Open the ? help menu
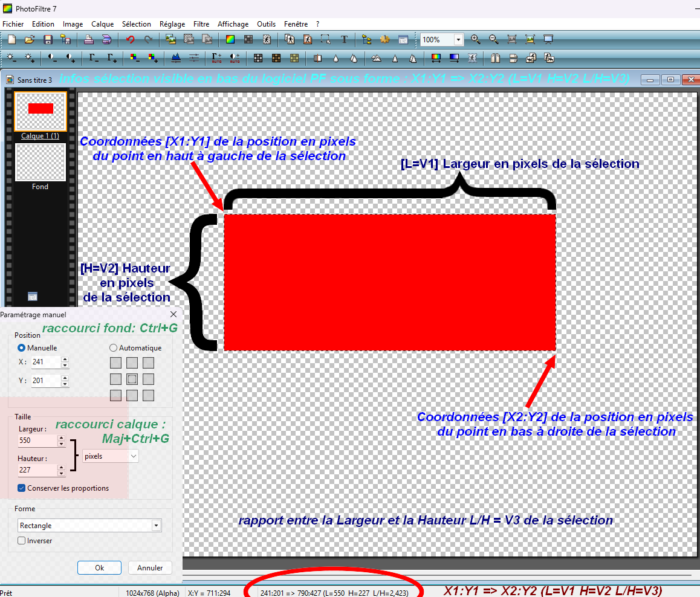The height and width of the screenshot is (597, 700). click(x=317, y=24)
